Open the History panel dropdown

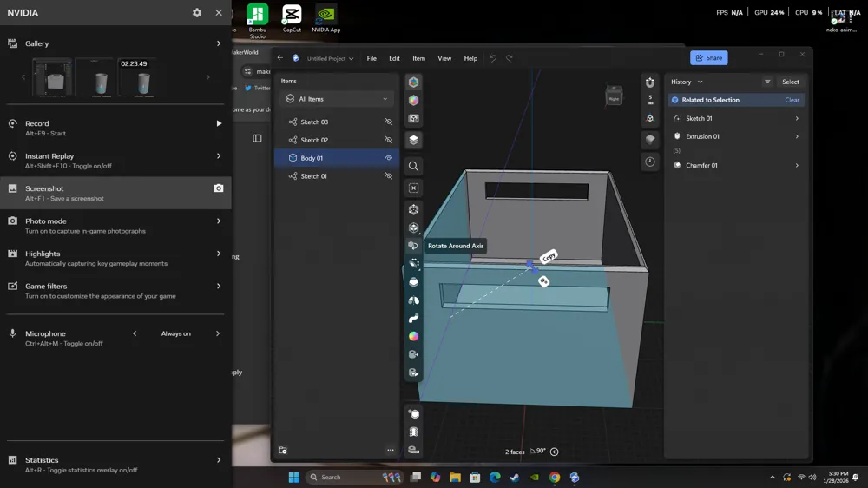687,82
